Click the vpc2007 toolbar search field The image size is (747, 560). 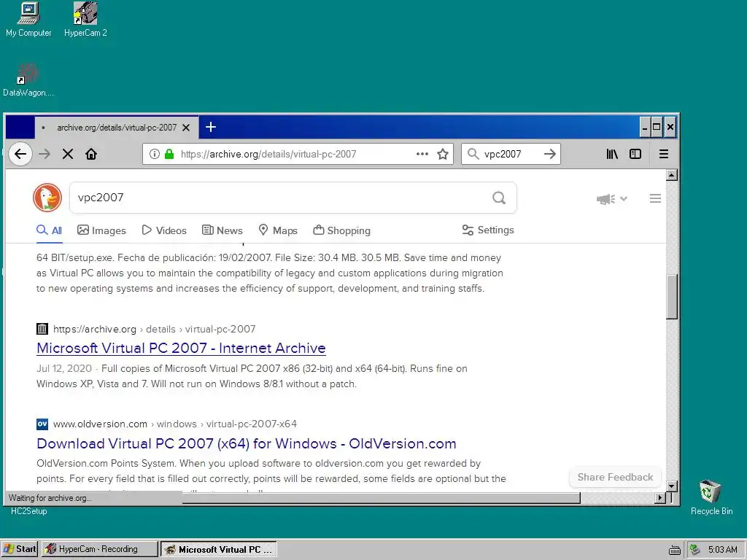coord(511,154)
